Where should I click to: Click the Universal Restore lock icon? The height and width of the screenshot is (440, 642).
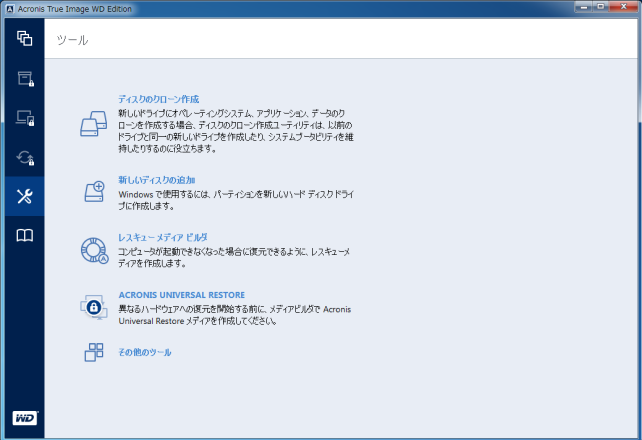pyautogui.click(x=94, y=307)
